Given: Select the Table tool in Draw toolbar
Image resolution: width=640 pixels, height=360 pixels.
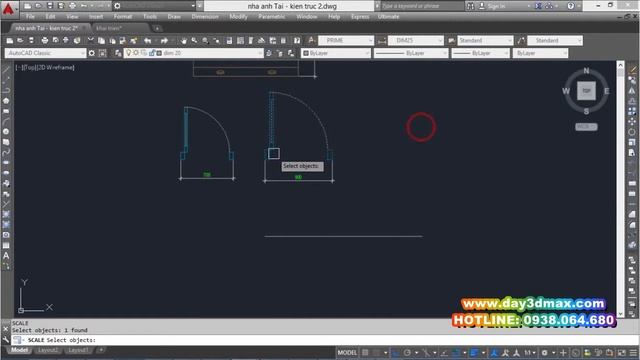Looking at the screenshot, I should click(x=6, y=245).
